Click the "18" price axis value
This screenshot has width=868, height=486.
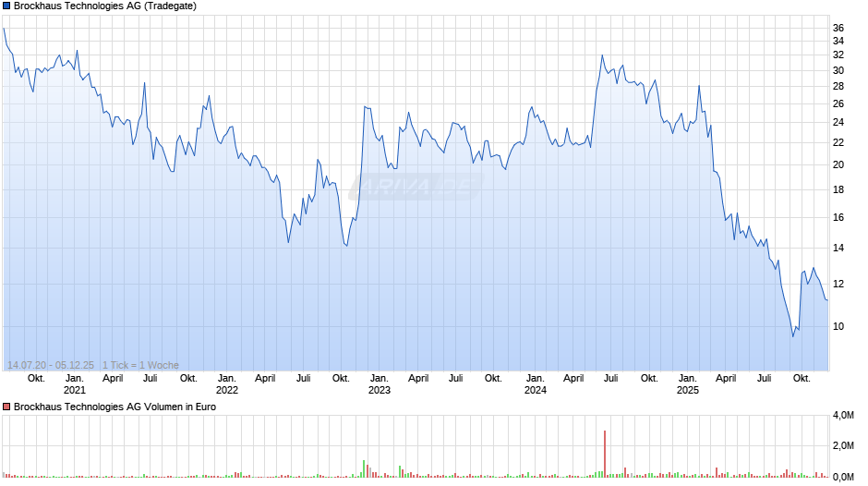pos(838,189)
